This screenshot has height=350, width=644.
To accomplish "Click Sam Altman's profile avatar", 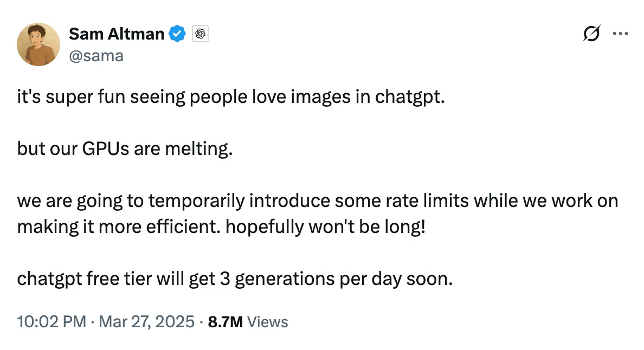I will (38, 44).
